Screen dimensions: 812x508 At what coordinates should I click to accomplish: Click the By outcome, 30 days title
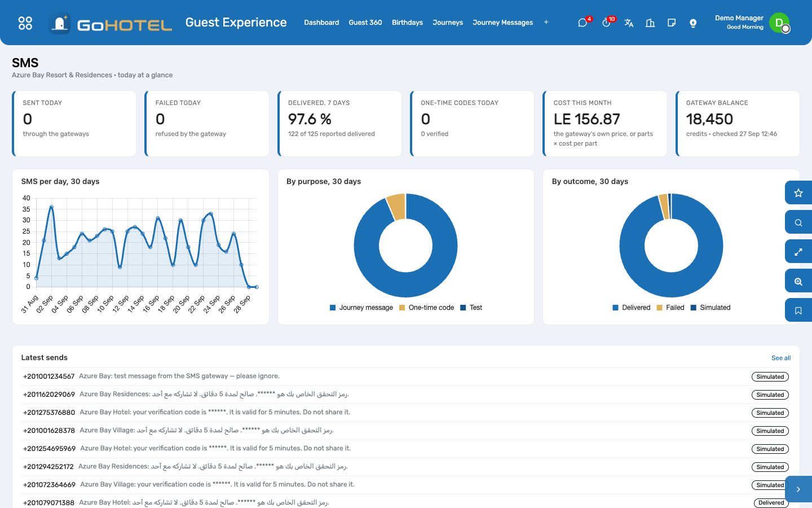coord(590,182)
